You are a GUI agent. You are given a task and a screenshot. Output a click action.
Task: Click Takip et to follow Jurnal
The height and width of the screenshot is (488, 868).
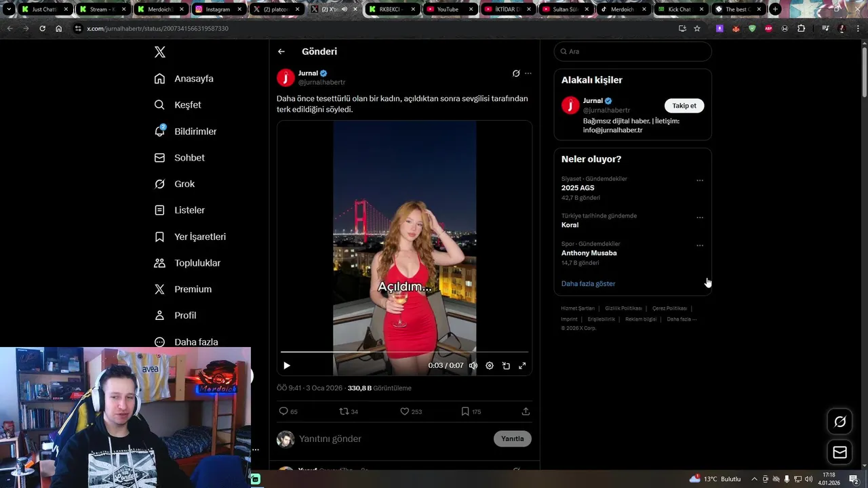pos(684,106)
